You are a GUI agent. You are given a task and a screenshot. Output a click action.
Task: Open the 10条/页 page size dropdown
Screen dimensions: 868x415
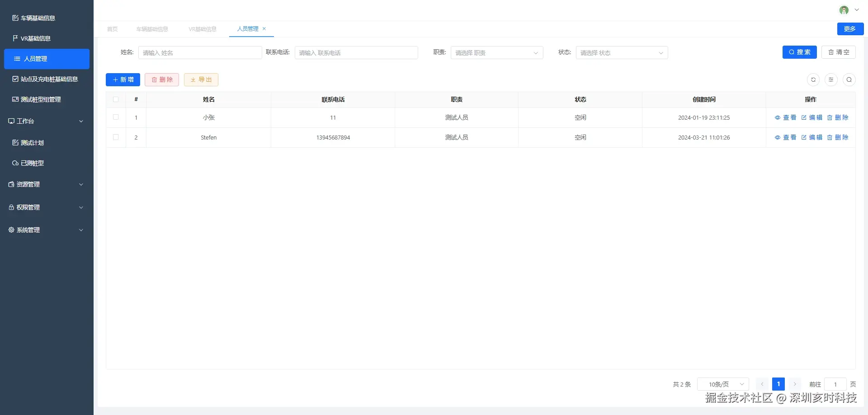click(x=723, y=384)
